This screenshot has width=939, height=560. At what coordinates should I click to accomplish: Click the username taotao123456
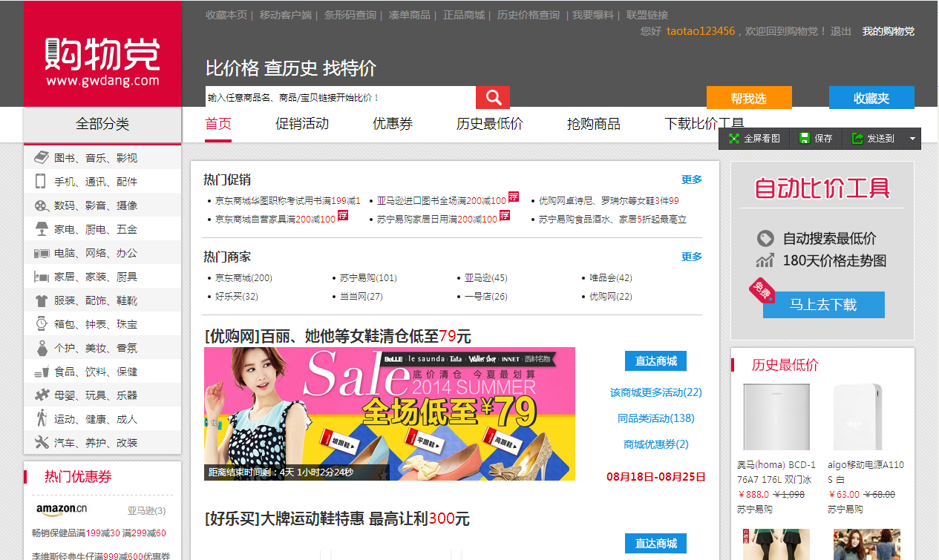tap(701, 31)
